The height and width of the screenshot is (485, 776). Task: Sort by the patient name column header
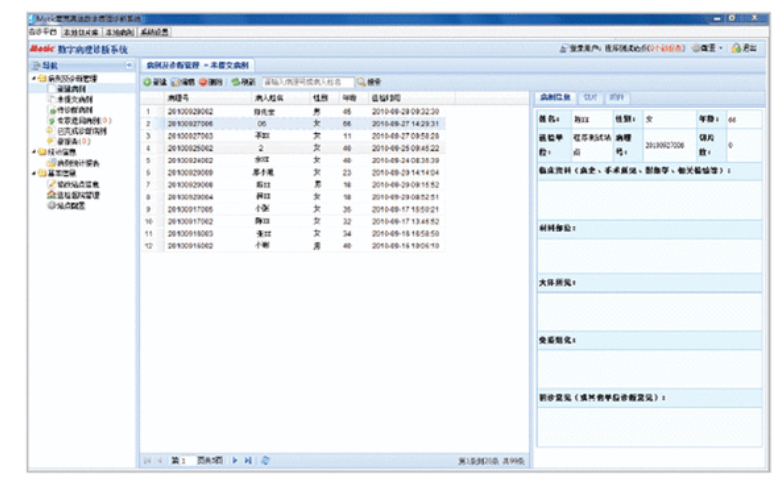281,98
